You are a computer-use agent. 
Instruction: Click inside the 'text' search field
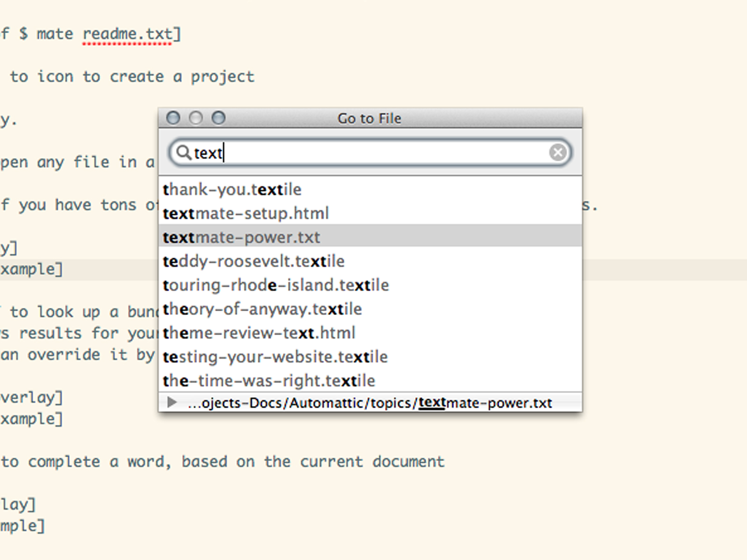point(373,153)
